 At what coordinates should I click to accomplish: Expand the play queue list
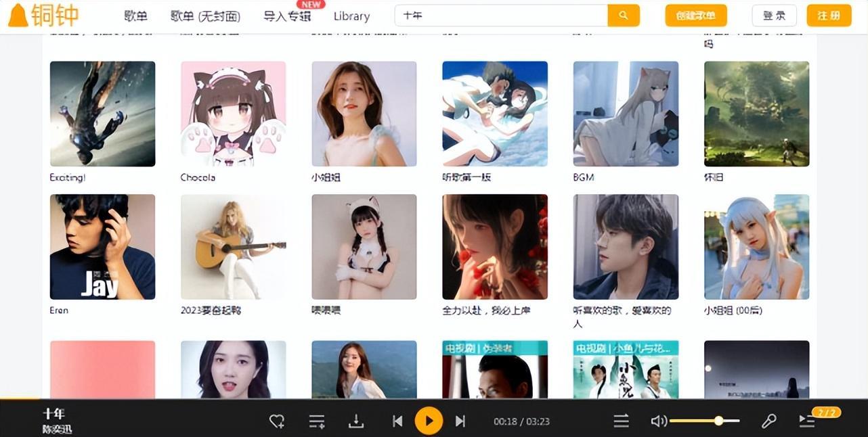click(x=806, y=421)
